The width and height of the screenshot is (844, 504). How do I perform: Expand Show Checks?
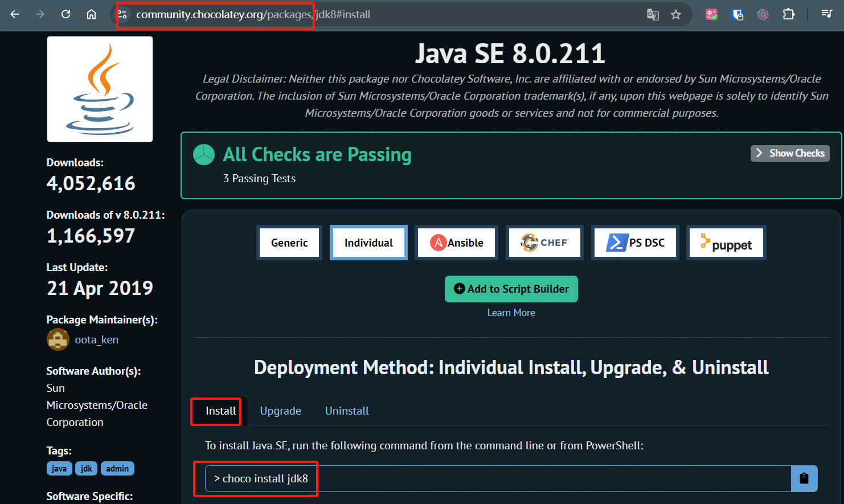790,153
